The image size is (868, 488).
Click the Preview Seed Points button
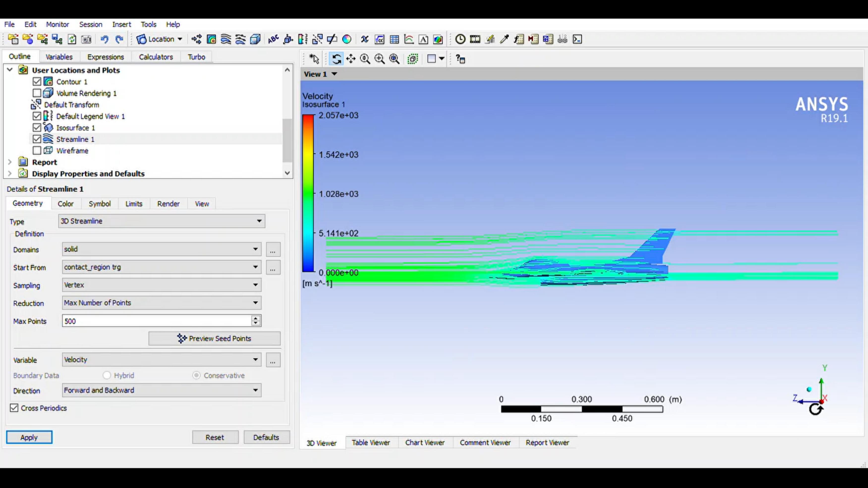[x=214, y=338]
